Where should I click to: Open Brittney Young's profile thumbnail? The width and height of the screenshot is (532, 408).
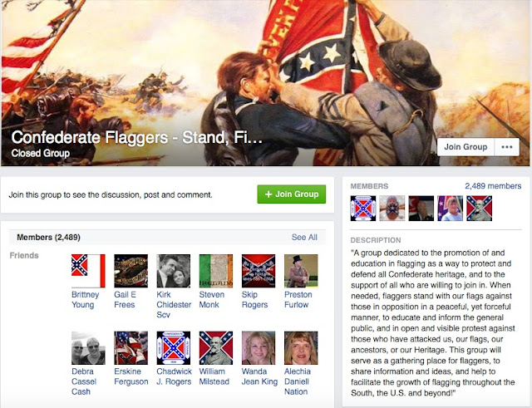coord(88,271)
